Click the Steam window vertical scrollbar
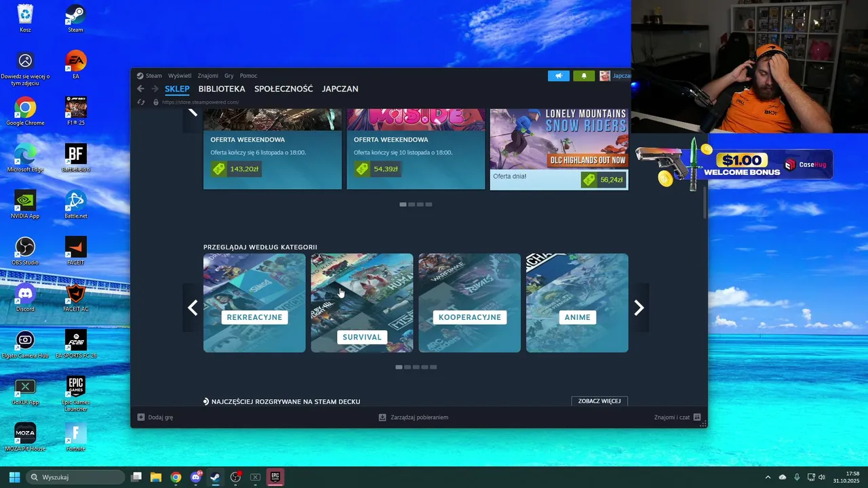Viewport: 868px width, 488px height. 705,202
